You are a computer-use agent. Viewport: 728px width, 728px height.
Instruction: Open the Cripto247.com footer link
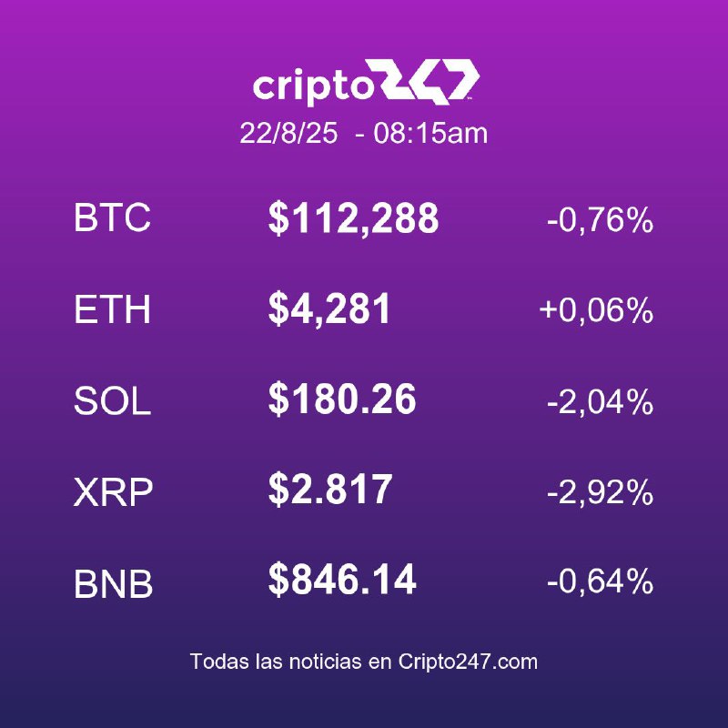(x=468, y=662)
